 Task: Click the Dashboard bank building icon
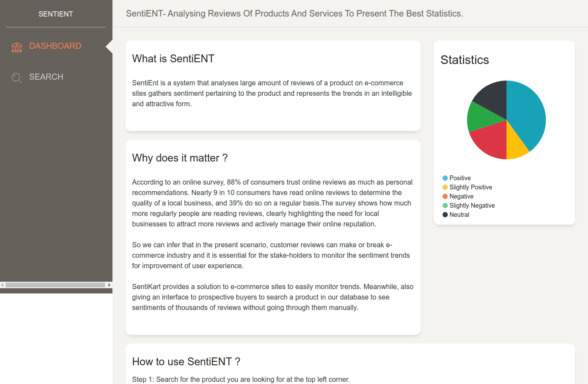(17, 47)
